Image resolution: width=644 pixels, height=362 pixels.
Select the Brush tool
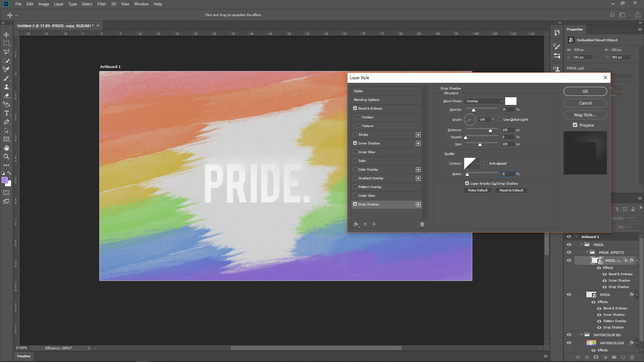pos(6,78)
